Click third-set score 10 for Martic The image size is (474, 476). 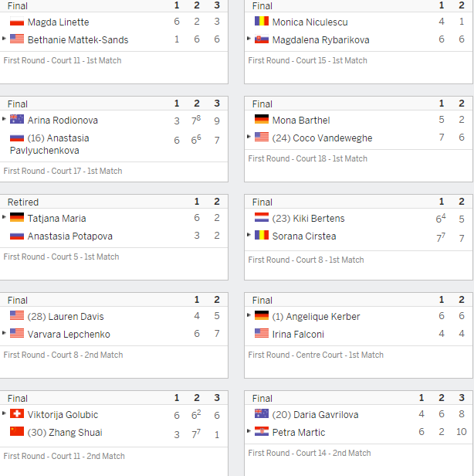point(462,432)
